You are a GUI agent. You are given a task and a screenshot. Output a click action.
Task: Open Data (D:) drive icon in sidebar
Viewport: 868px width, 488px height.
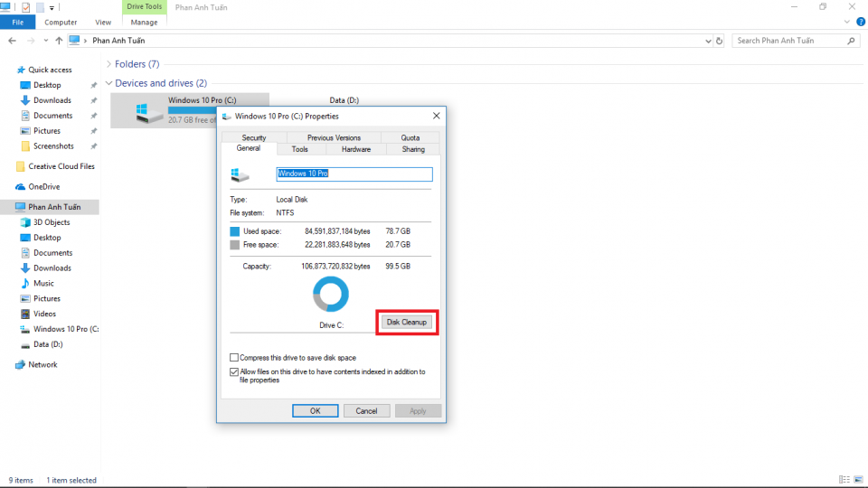pos(25,344)
